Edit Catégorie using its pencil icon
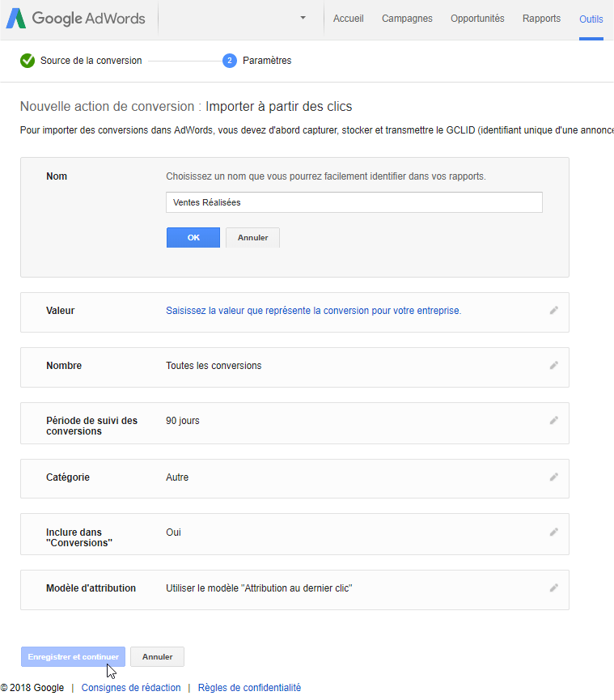 554,477
